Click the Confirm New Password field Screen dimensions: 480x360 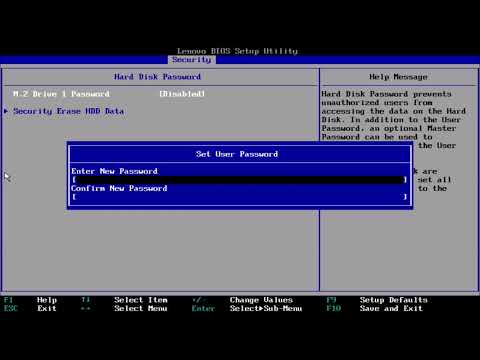click(x=240, y=197)
